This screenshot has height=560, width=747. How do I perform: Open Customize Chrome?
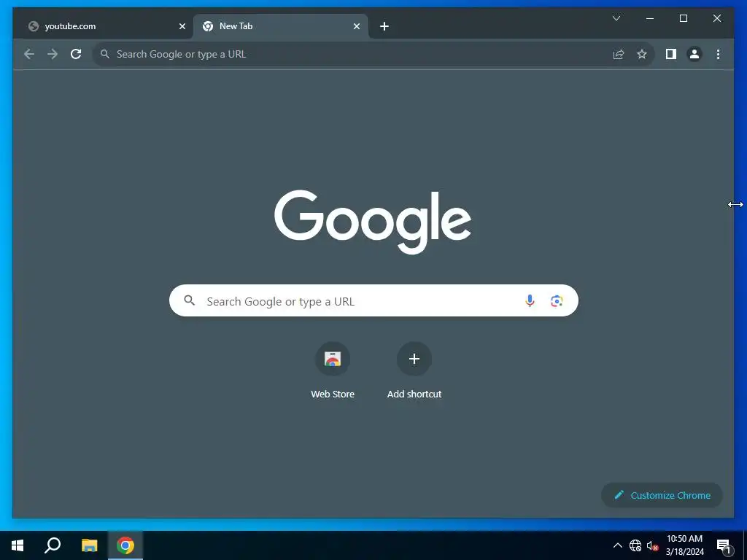pos(662,495)
